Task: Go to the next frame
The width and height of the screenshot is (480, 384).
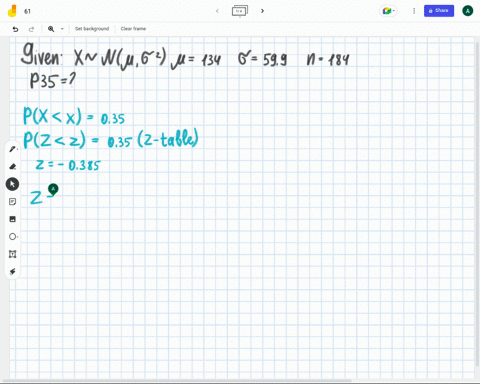Action: point(262,11)
